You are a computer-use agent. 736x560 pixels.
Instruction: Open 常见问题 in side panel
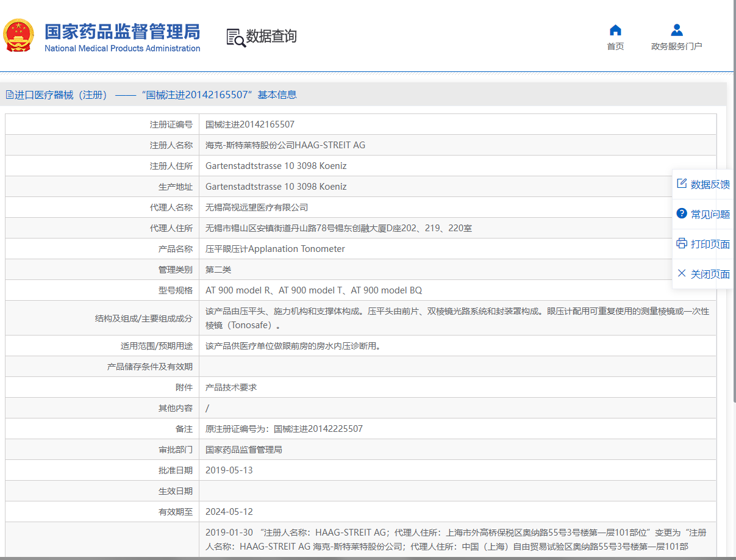pos(710,214)
